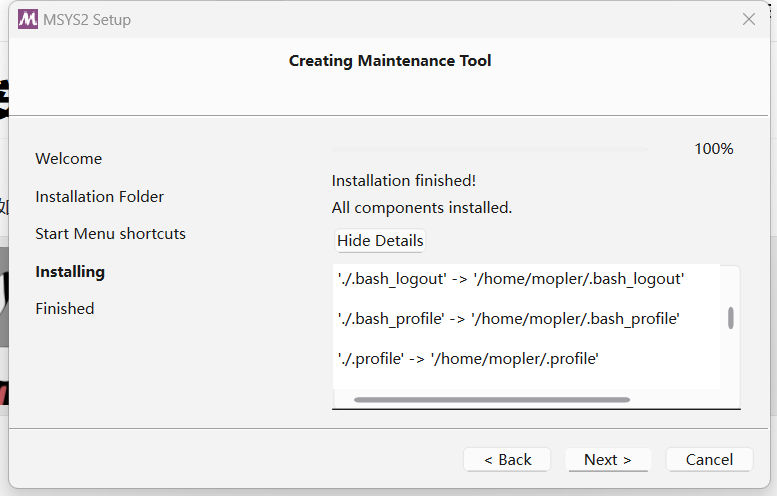This screenshot has height=496, width=777.
Task: Select the Finished step in sidebar
Action: [65, 309]
